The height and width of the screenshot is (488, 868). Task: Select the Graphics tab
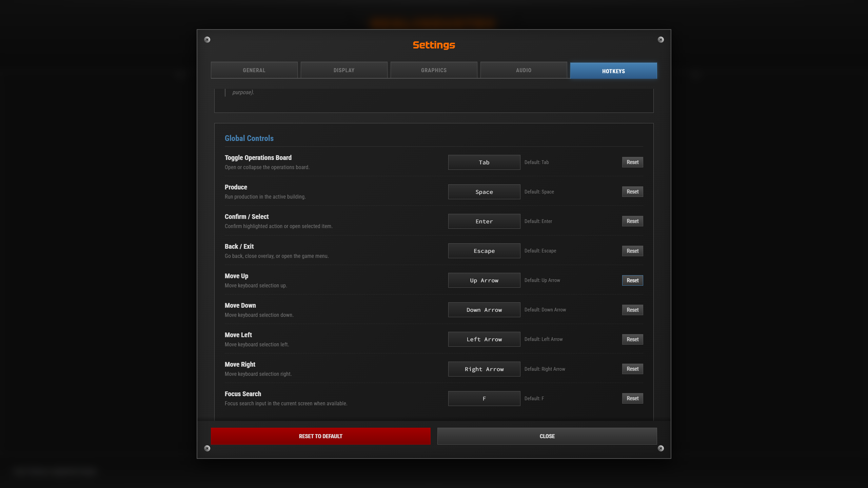(x=434, y=70)
